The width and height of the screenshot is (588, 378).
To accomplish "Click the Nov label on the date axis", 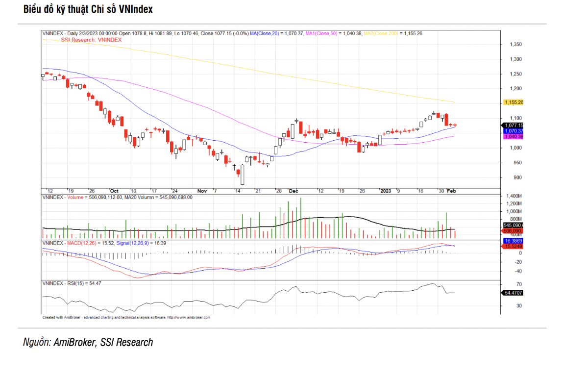I will 202,191.
